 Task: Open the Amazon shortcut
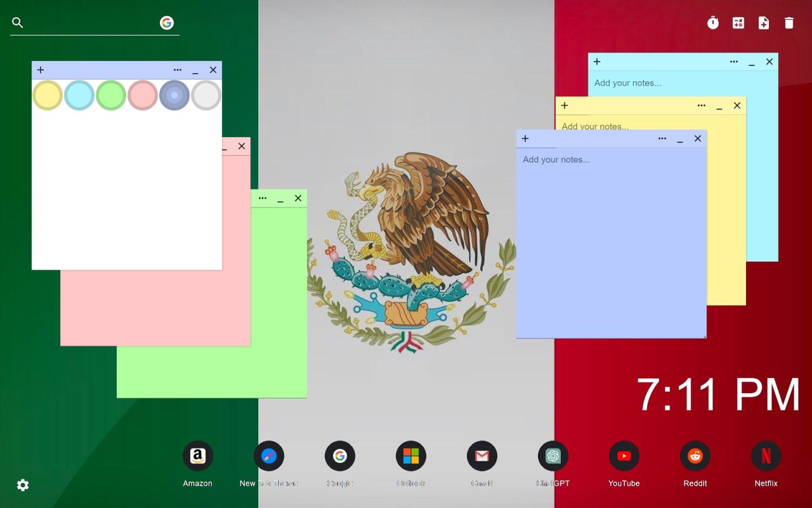[x=198, y=456]
